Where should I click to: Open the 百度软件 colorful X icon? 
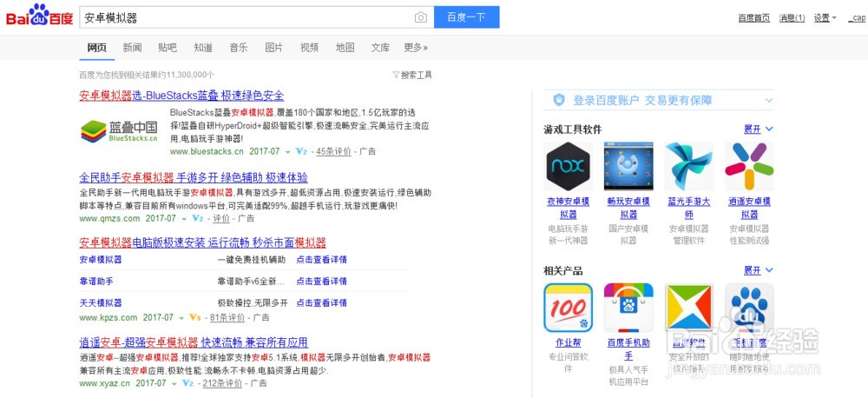[x=688, y=308]
